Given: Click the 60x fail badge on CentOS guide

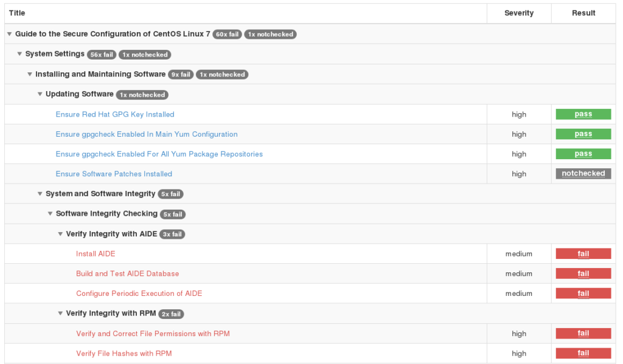Looking at the screenshot, I should (227, 34).
